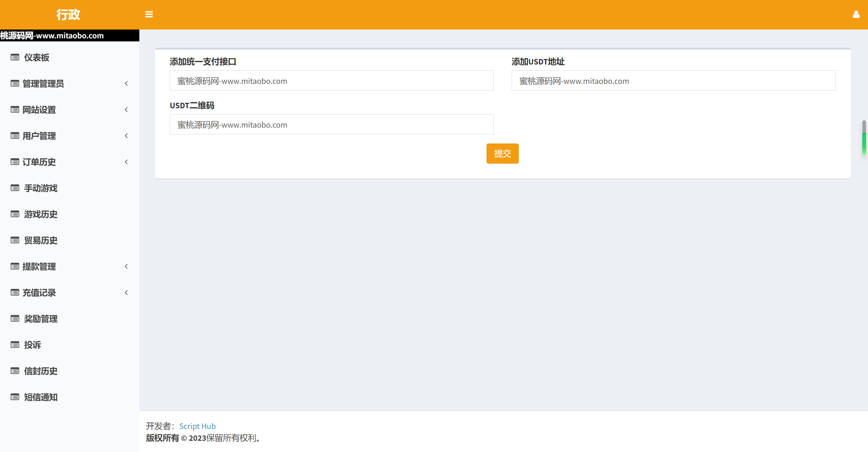
Task: Focus the USDT二维码 input field
Action: pyautogui.click(x=332, y=125)
